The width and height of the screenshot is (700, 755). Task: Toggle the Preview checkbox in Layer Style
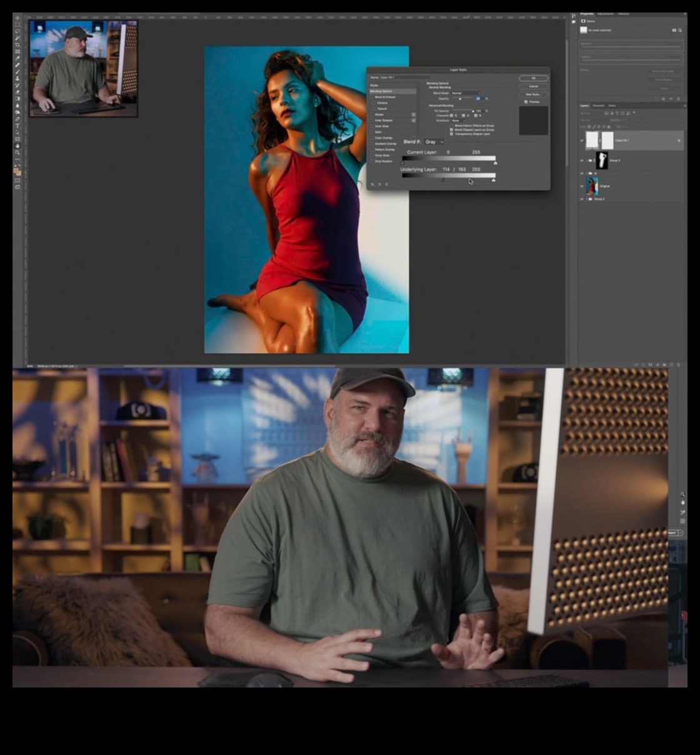[526, 102]
